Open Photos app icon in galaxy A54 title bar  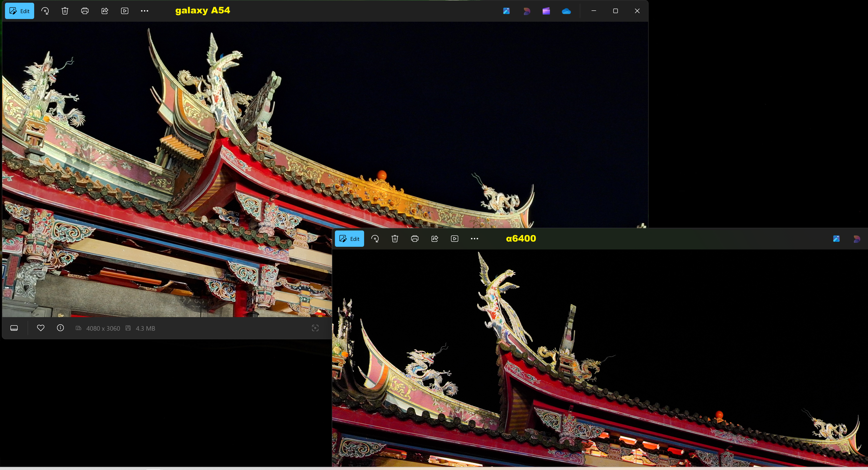tap(506, 11)
